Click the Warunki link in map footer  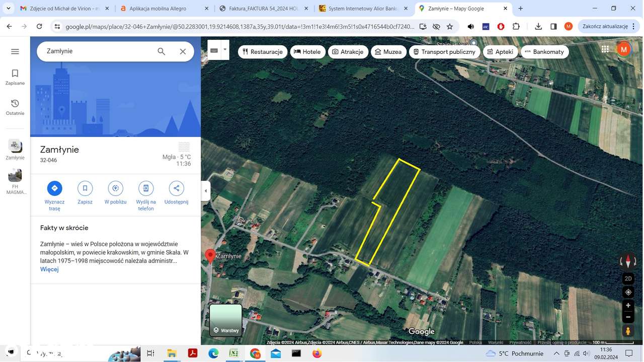click(496, 342)
